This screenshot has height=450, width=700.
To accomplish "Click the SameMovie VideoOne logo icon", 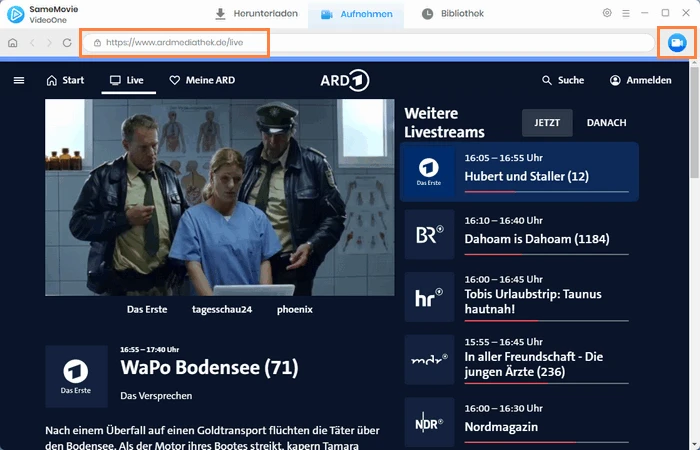I will pos(16,14).
